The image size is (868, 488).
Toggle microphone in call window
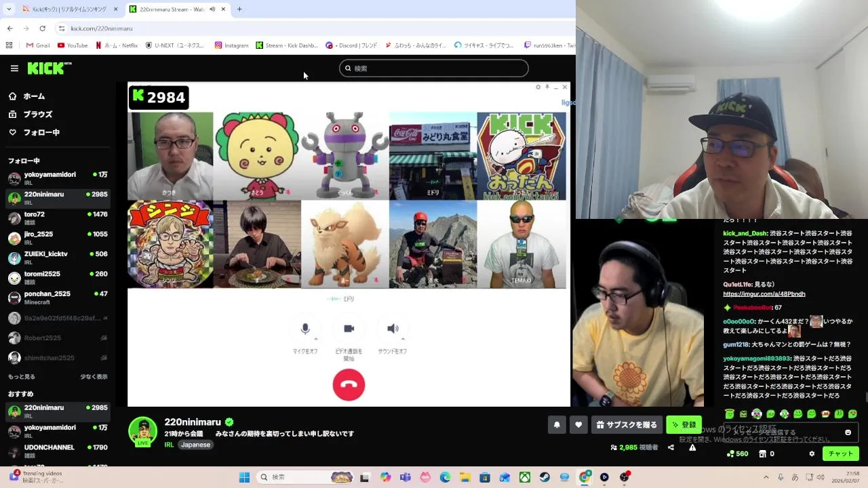[305, 329]
